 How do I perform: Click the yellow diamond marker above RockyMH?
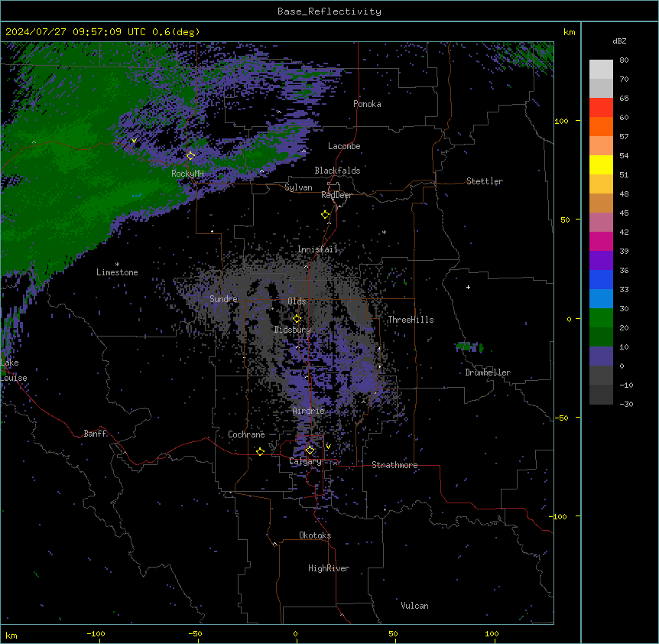190,155
